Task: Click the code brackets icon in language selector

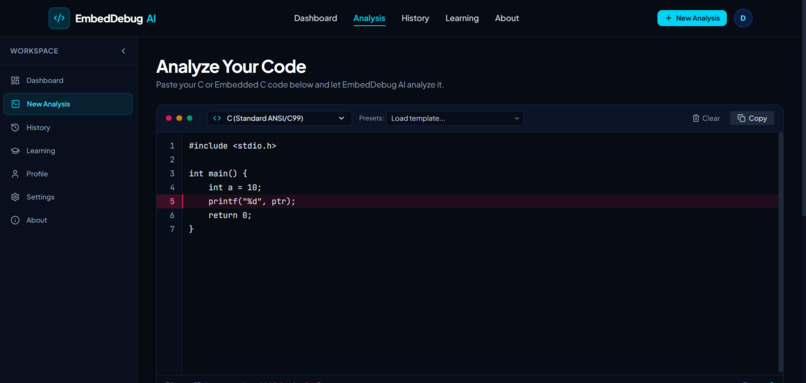Action: 217,118
